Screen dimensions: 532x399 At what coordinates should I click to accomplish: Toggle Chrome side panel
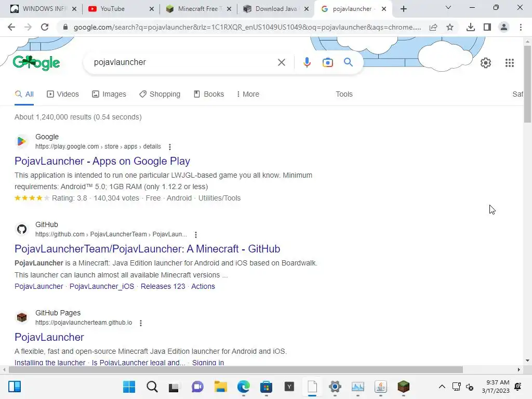pos(487,27)
